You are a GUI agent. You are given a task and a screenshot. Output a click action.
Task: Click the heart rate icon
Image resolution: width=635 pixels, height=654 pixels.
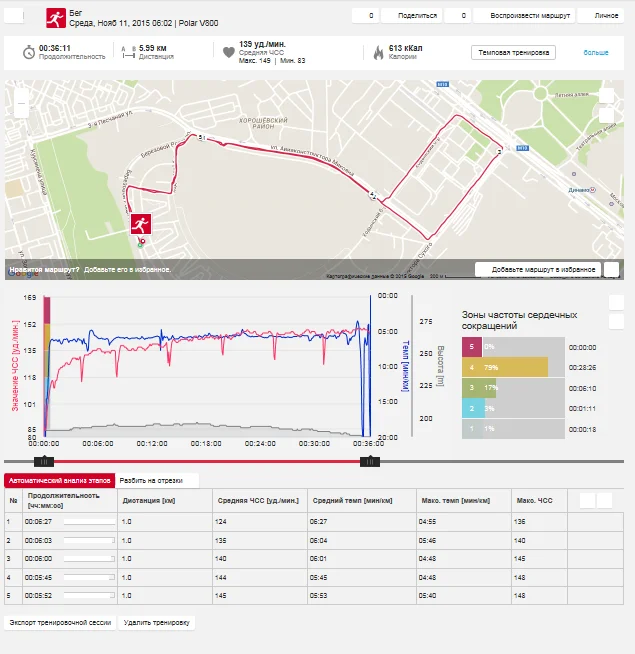click(229, 53)
